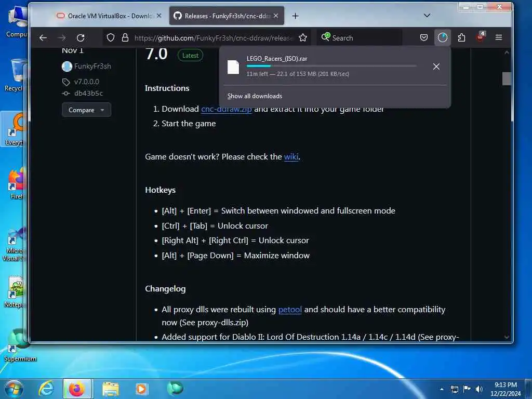Select the Releases FunkyFr3sh cnc-ddraw tab

pyautogui.click(x=223, y=16)
